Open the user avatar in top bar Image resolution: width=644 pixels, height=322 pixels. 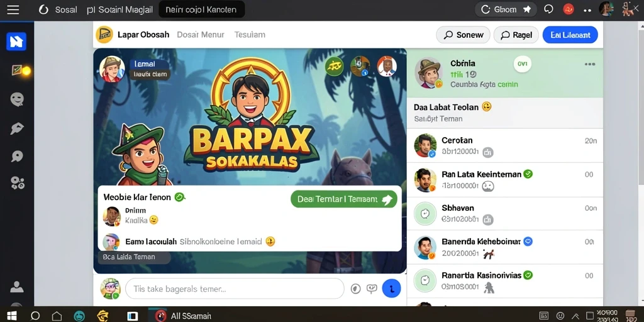pyautogui.click(x=606, y=9)
